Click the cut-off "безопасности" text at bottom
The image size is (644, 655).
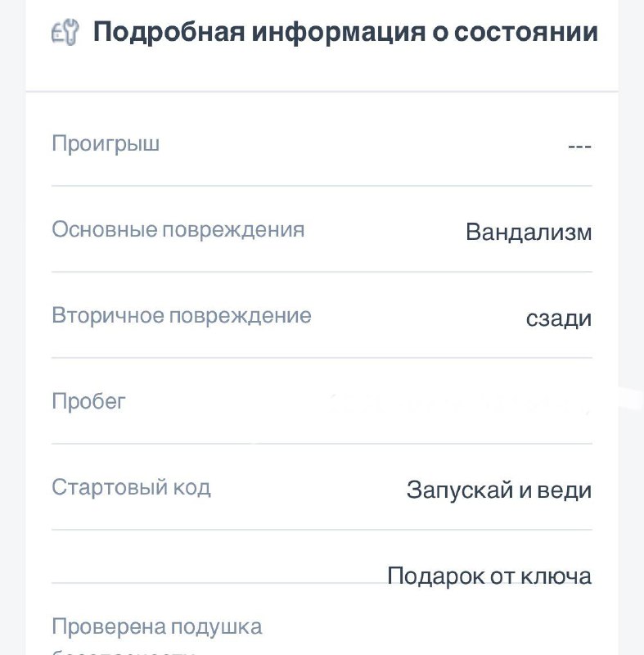pos(124,652)
